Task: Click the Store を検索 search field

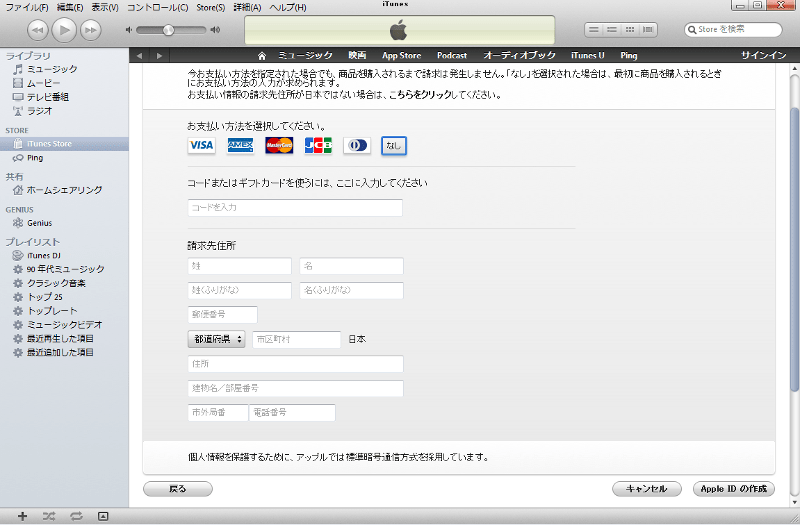Action: point(733,30)
